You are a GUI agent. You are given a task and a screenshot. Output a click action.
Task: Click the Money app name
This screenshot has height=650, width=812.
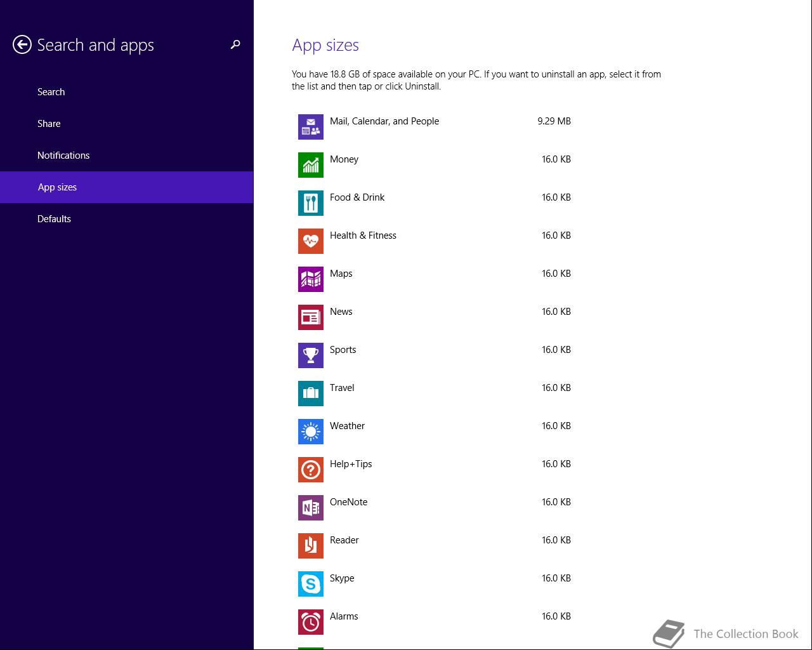(x=344, y=159)
